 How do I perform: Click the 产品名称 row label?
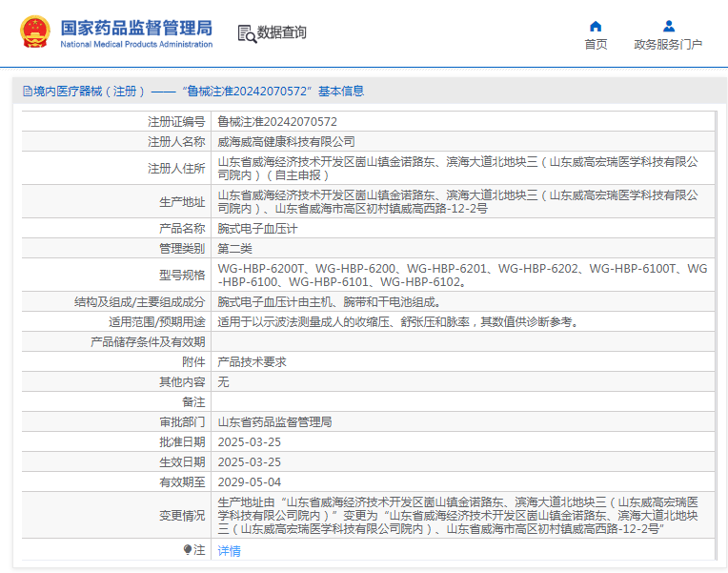[182, 229]
